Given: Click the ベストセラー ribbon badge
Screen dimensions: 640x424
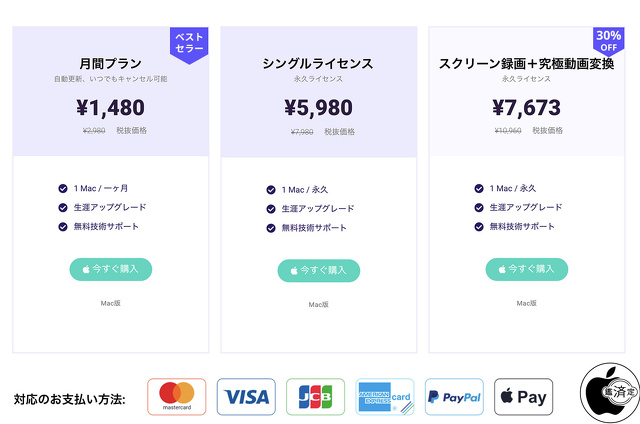Looking at the screenshot, I should [x=189, y=42].
